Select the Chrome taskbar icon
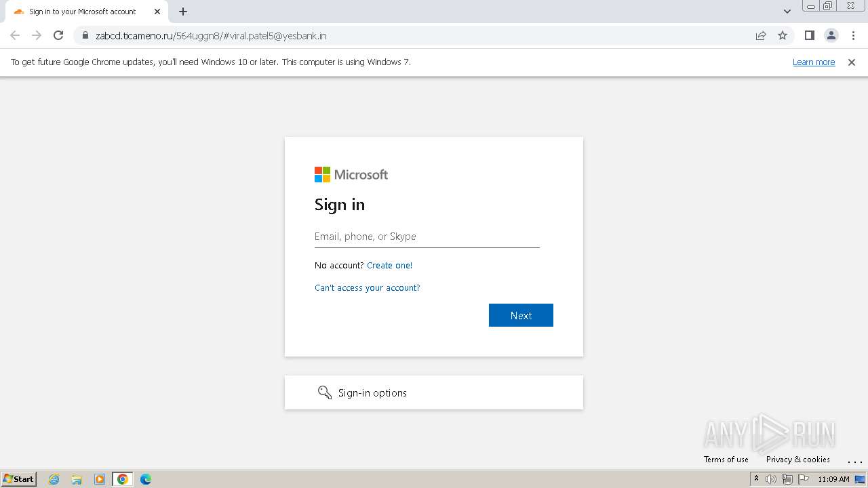 (x=123, y=479)
